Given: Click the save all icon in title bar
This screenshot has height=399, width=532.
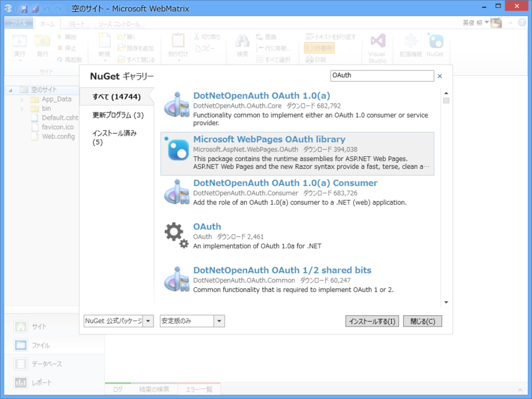Looking at the screenshot, I should pyautogui.click(x=36, y=9).
